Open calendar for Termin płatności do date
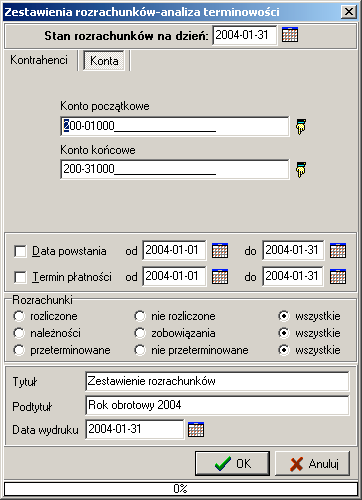The height and width of the screenshot is (500, 362). [x=338, y=276]
